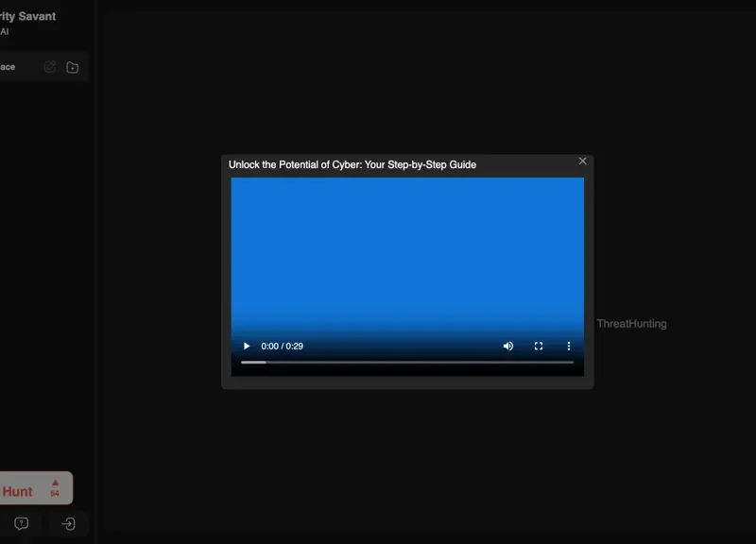Click the video seek progress bar

coord(407,362)
